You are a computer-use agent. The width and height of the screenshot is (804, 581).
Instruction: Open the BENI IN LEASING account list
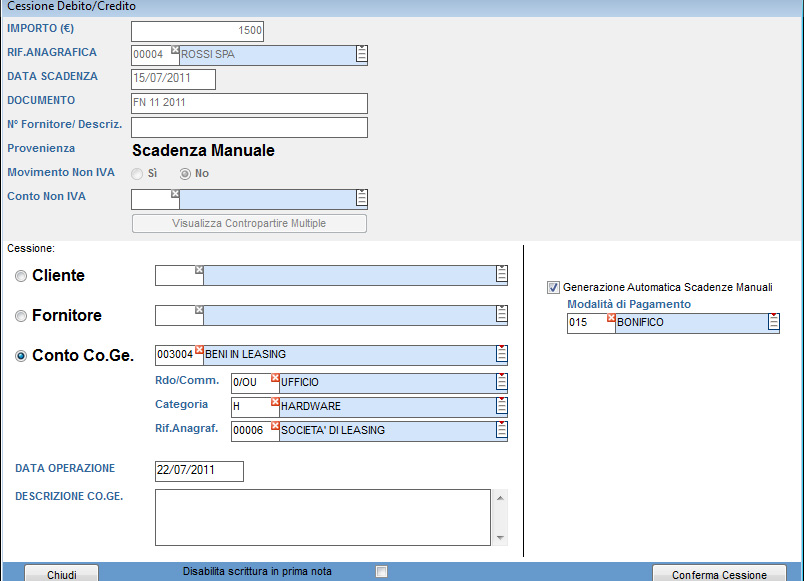(x=501, y=354)
